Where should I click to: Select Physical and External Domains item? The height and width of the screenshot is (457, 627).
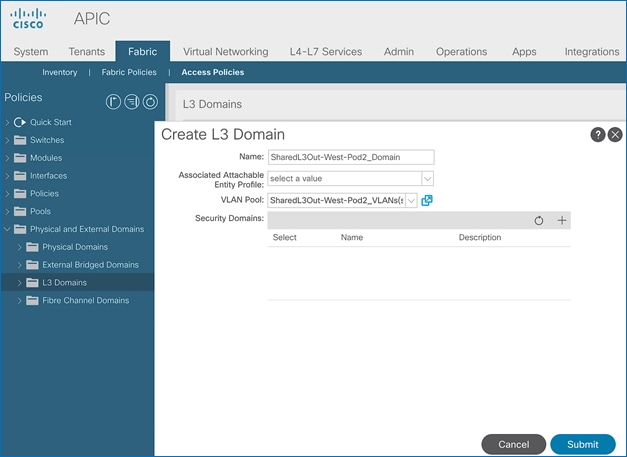click(87, 229)
